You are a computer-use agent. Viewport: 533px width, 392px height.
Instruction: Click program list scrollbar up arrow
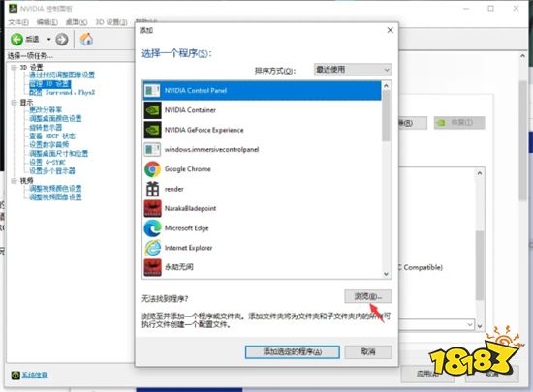[x=386, y=86]
